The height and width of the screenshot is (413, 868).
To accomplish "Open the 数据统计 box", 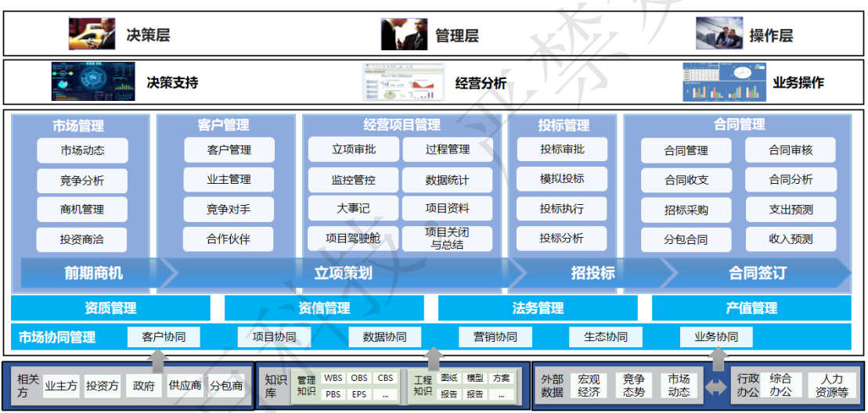I will [x=447, y=180].
